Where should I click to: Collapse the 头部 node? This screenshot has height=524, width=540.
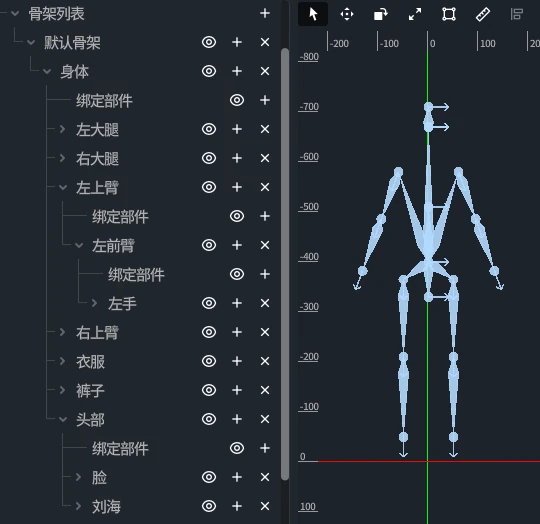pos(63,419)
